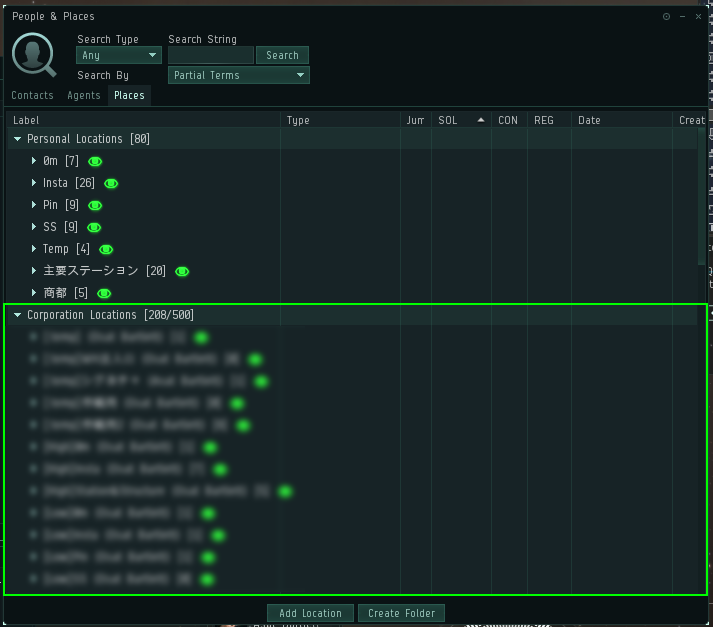Collapse the Corporation Locations group

(18, 315)
